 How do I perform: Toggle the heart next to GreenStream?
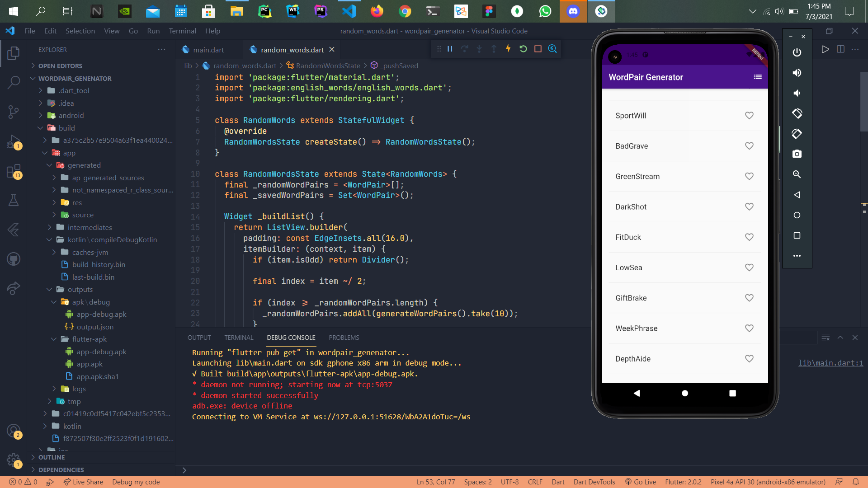[x=749, y=176]
